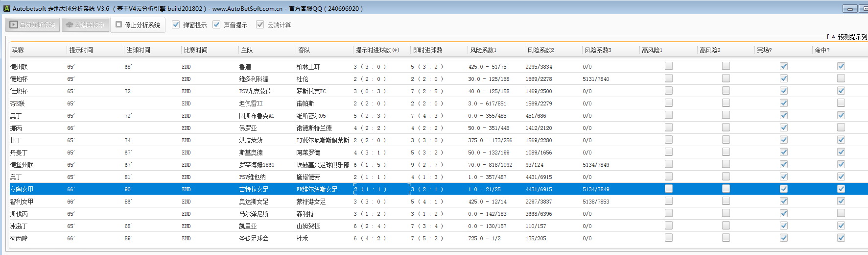Sort by the 联赛 column header

(18, 50)
